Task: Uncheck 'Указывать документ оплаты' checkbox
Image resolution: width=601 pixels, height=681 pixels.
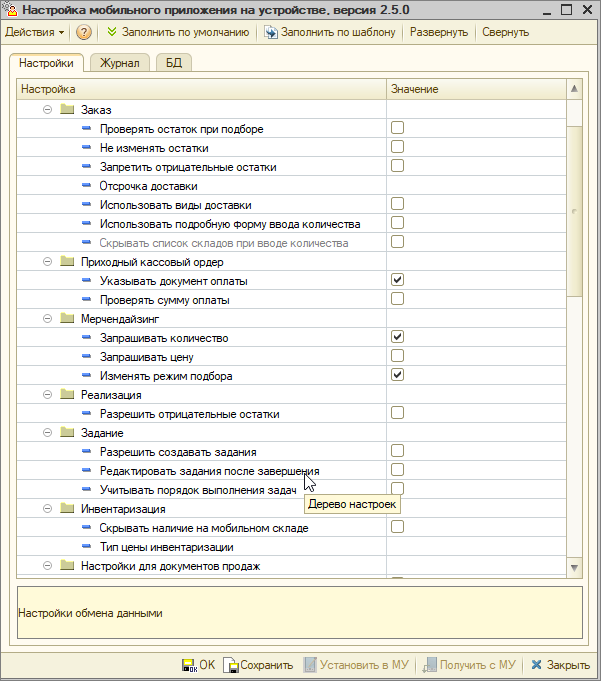Action: click(x=397, y=280)
